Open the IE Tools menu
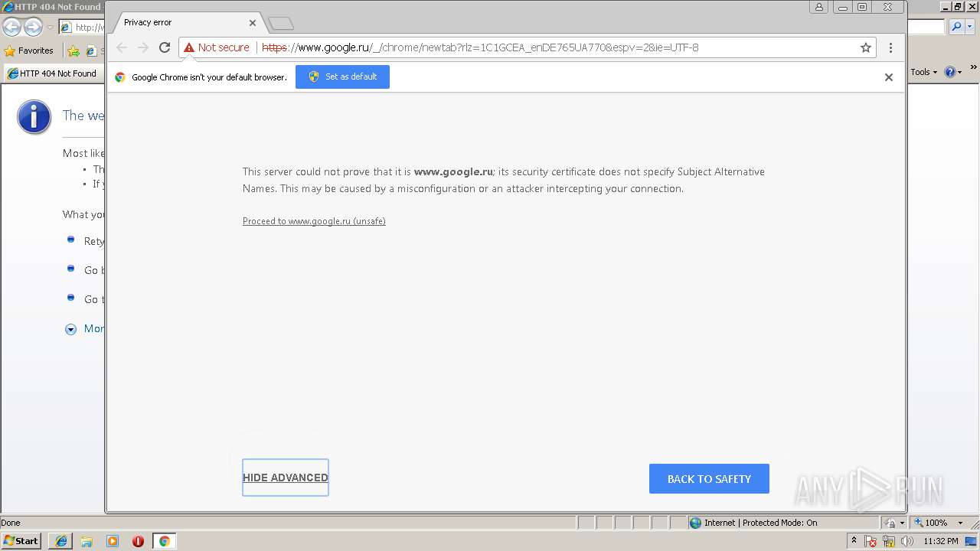 coord(923,72)
